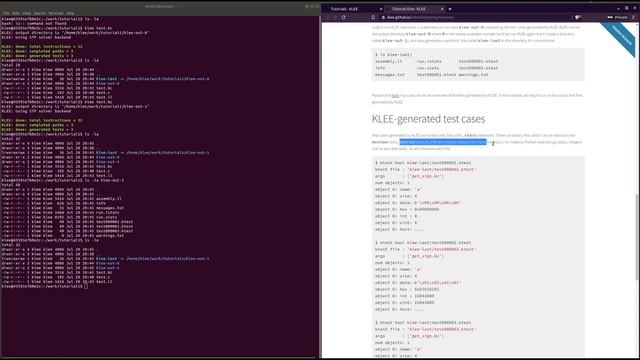Click 'ktest-tool klee-last/test000001.ktest' command text
The height and width of the screenshot is (360, 640).
pos(423,162)
